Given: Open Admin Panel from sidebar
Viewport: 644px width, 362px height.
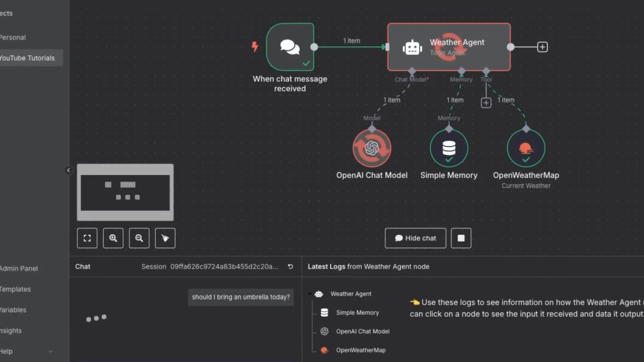Looking at the screenshot, I should (x=19, y=268).
